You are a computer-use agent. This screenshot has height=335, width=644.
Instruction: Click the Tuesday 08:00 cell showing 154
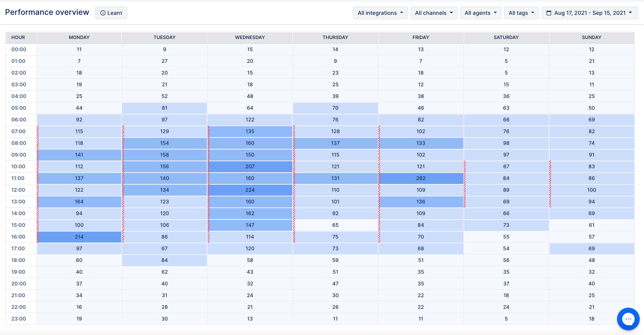pyautogui.click(x=165, y=143)
